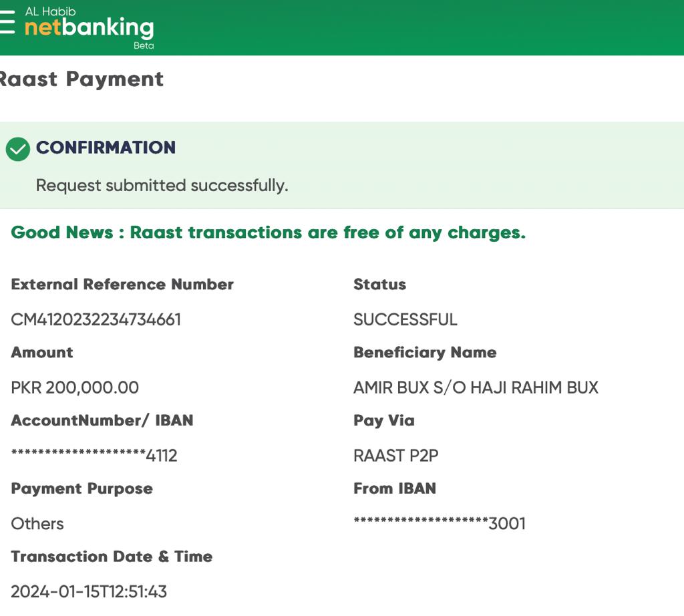Click the transaction timestamp 2024-01-15T12:51:43
Image resolution: width=684 pixels, height=616 pixels.
(x=89, y=591)
